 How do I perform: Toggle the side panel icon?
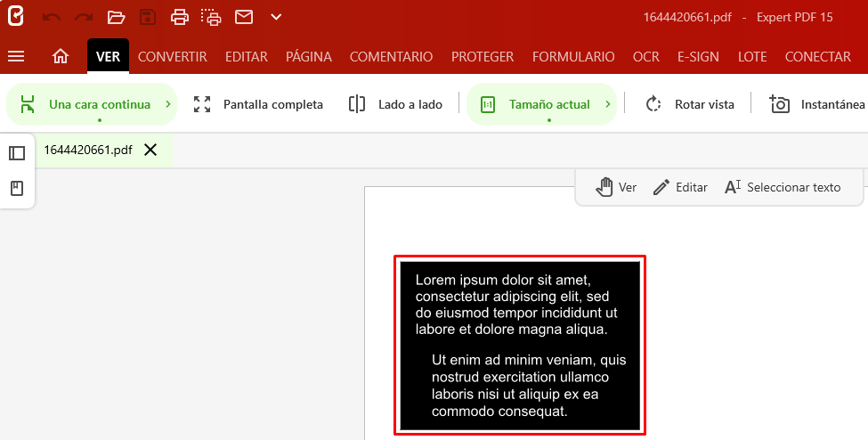pyautogui.click(x=17, y=153)
